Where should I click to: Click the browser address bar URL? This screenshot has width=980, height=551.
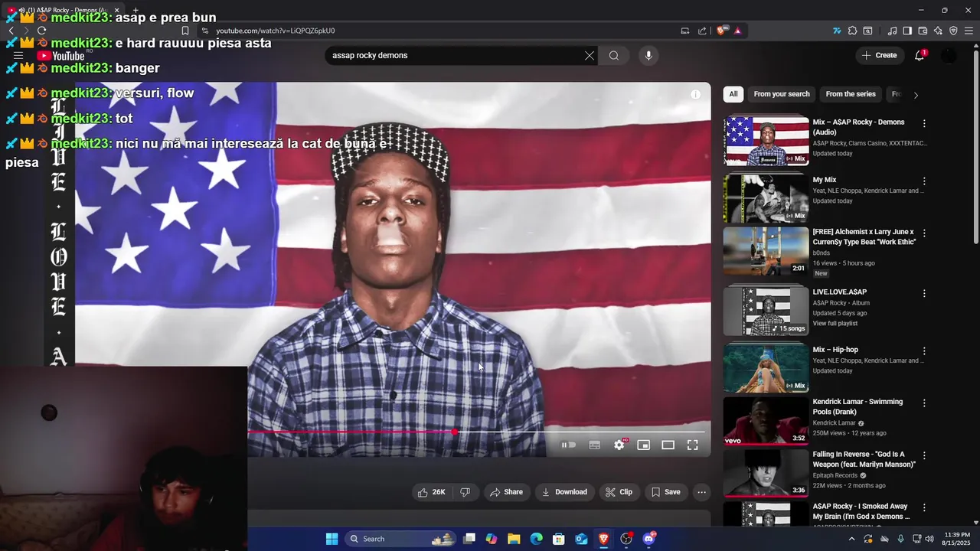(275, 31)
